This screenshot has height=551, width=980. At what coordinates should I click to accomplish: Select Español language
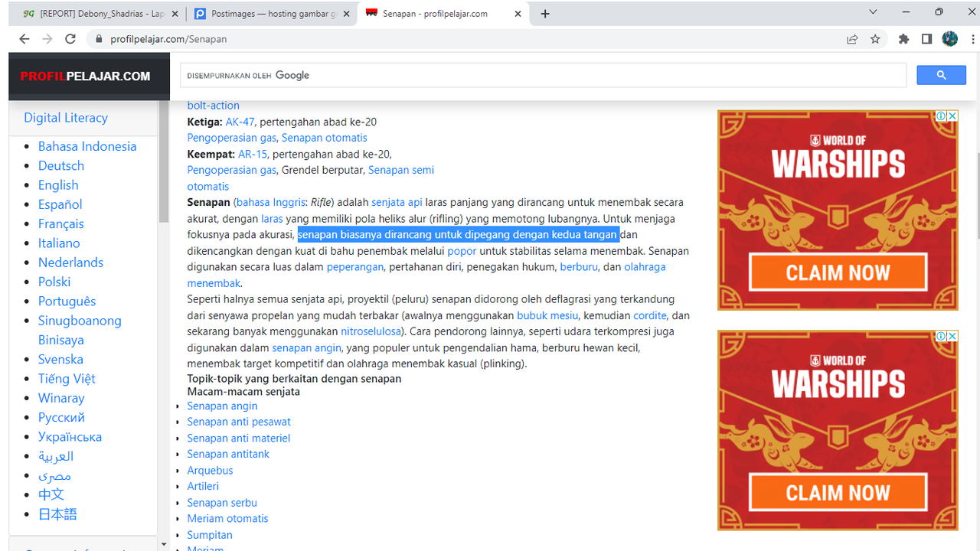[x=60, y=204]
